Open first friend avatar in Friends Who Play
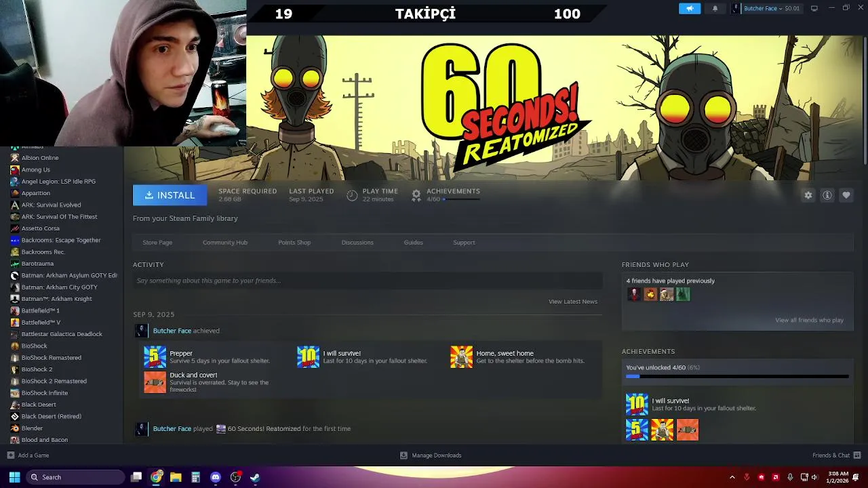 pos(634,294)
